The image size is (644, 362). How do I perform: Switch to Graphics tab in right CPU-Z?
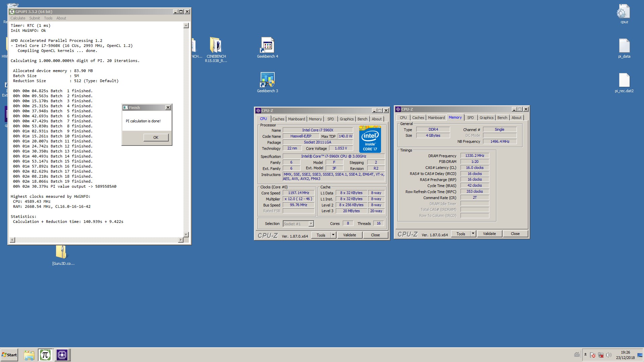click(486, 118)
